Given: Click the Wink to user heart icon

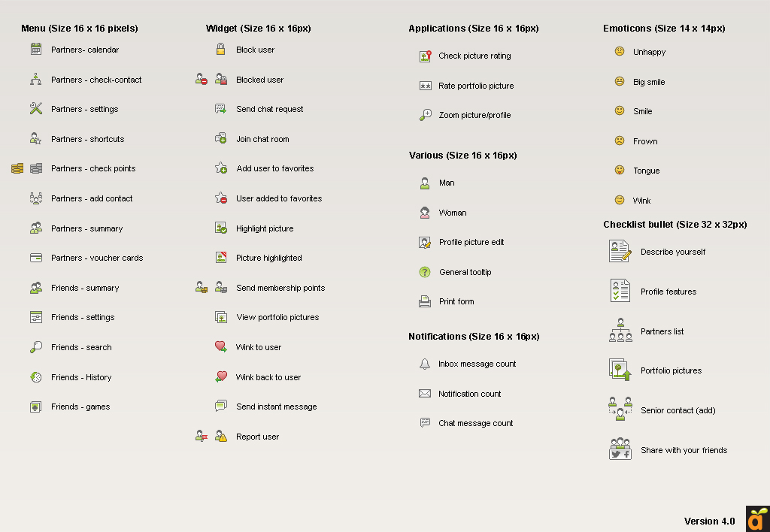Looking at the screenshot, I should click(x=221, y=347).
